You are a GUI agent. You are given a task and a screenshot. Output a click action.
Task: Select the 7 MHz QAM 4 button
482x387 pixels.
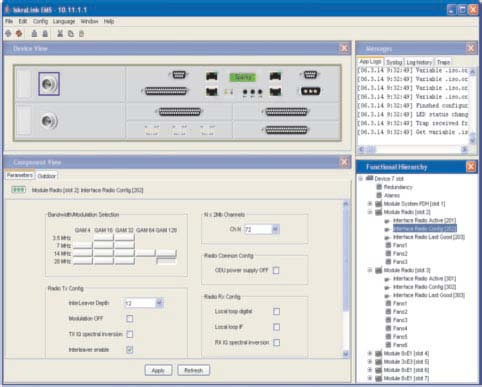pyautogui.click(x=83, y=246)
